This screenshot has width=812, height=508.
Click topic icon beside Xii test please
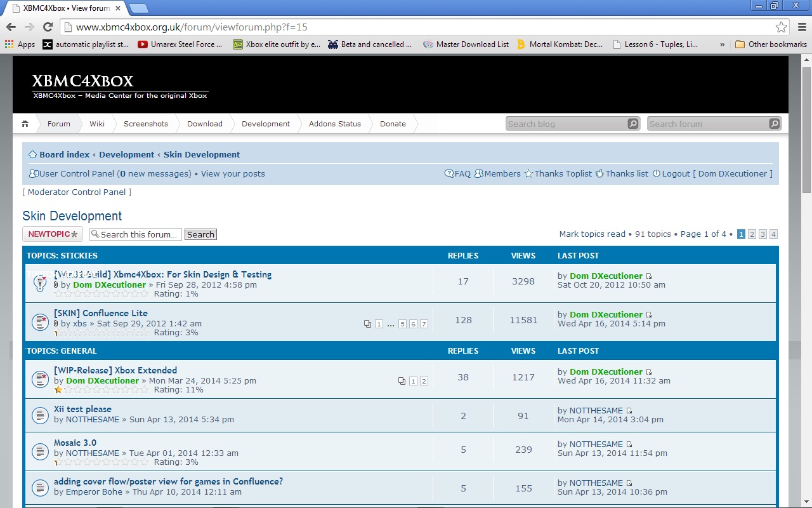pyautogui.click(x=40, y=415)
